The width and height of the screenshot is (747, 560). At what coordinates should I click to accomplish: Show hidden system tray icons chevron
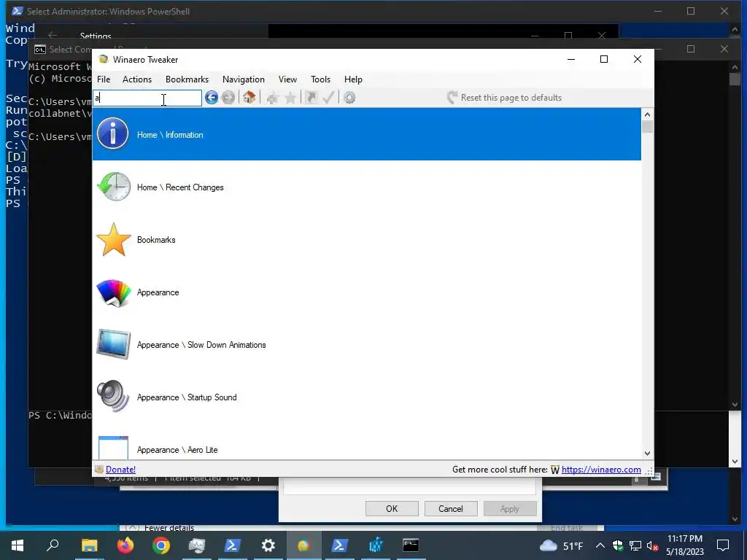(x=600, y=545)
